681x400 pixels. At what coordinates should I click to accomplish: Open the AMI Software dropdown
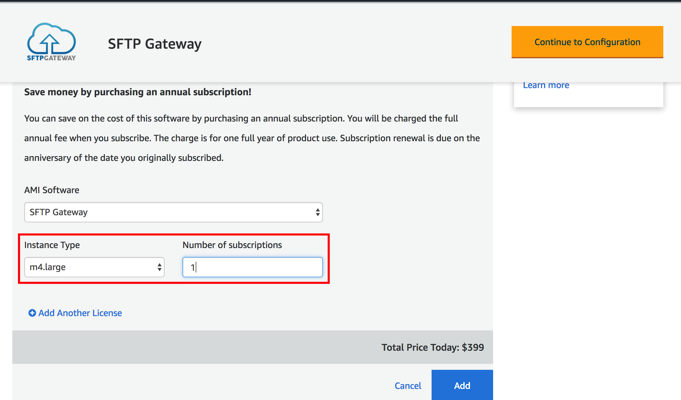tap(173, 212)
